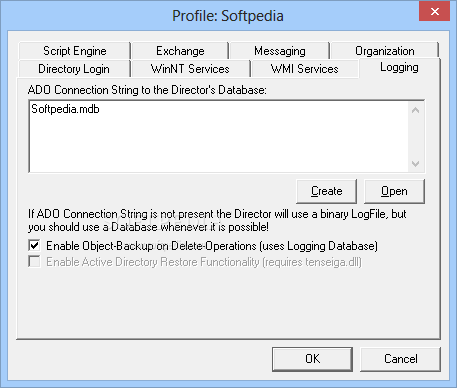Image resolution: width=457 pixels, height=388 pixels.
Task: Click the Open database button
Action: 394,191
